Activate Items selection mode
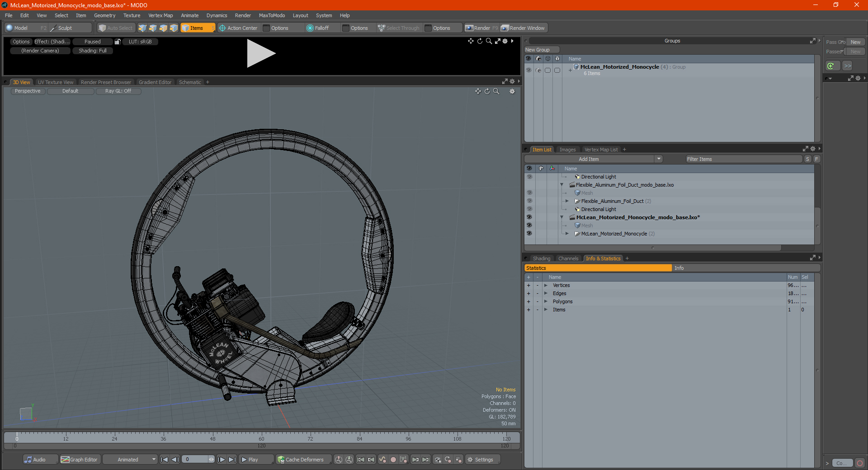The height and width of the screenshot is (470, 868). pyautogui.click(x=198, y=28)
